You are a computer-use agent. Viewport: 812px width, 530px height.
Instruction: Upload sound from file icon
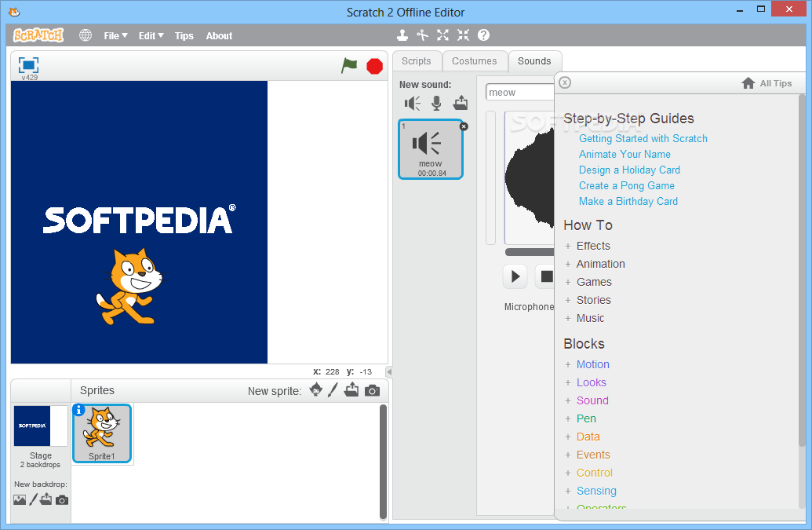(461, 103)
